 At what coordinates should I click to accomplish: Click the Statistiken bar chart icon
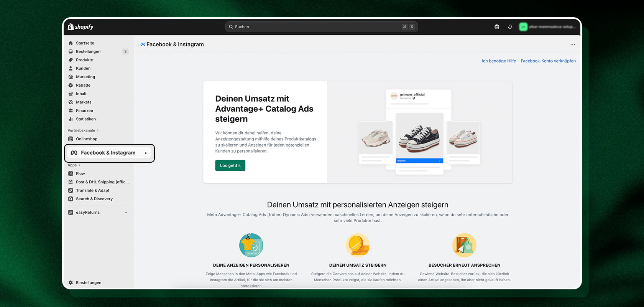71,119
